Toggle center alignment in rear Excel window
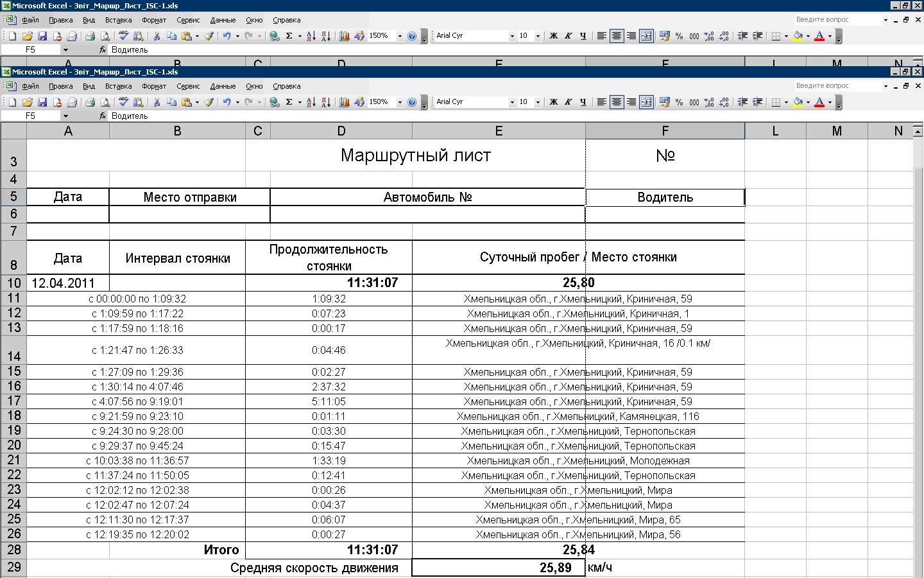 [617, 36]
